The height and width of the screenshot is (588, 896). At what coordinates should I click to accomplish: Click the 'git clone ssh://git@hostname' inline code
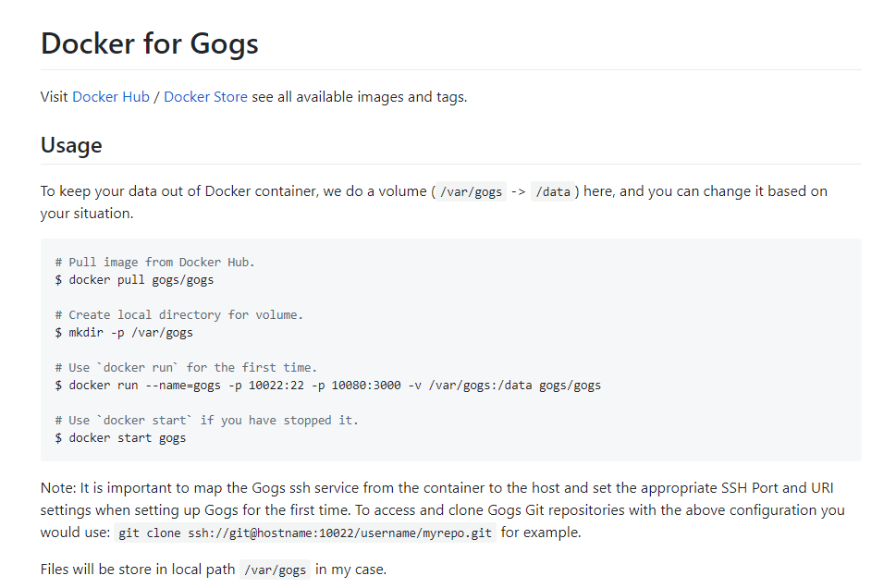coord(305,533)
